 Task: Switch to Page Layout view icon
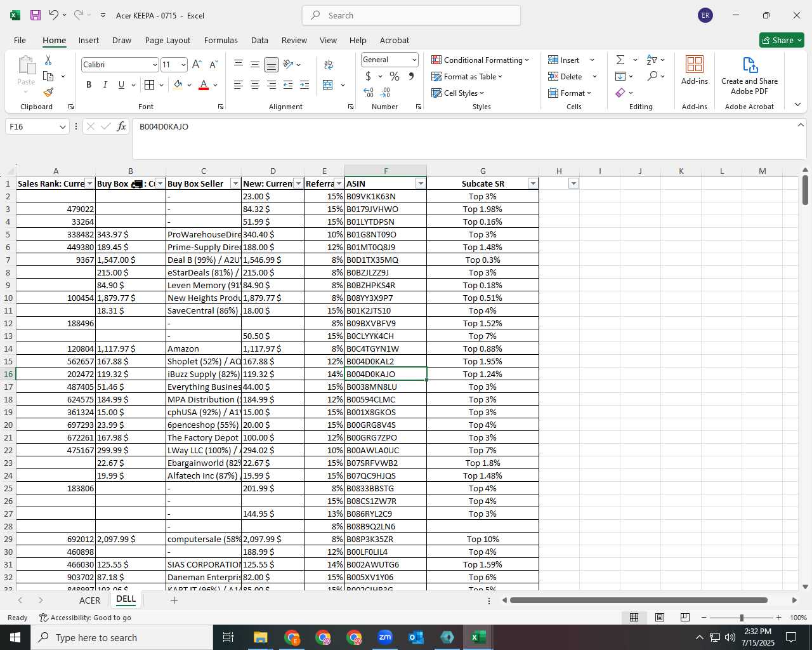click(x=660, y=618)
